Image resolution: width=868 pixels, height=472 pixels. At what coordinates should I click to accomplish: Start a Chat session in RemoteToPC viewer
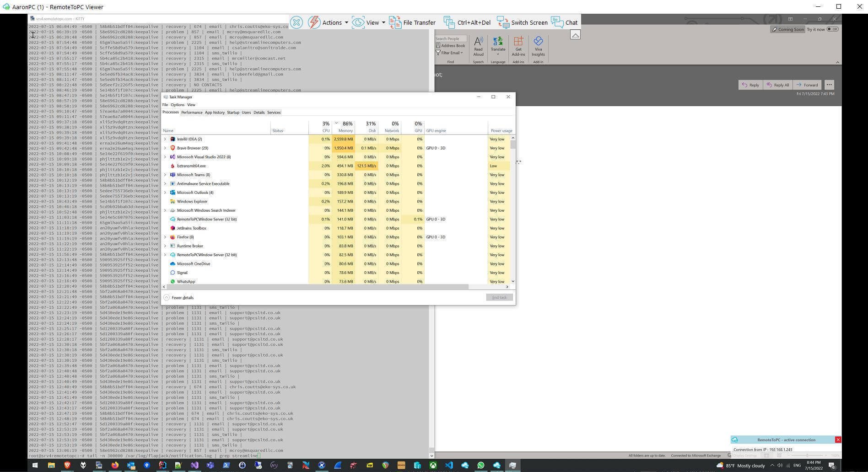pos(571,22)
